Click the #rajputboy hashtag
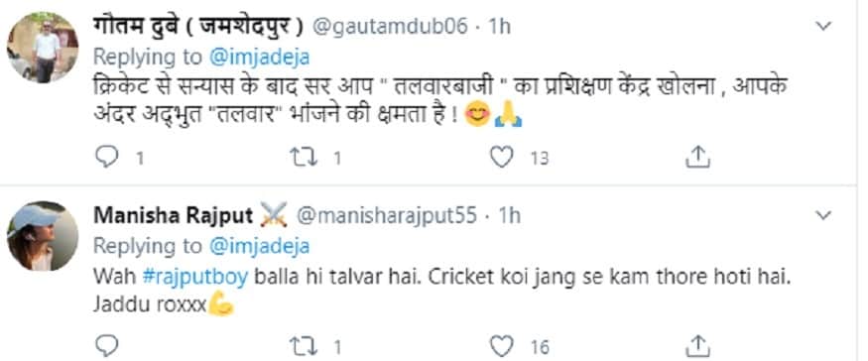This screenshot has height=361, width=868. coord(194,277)
